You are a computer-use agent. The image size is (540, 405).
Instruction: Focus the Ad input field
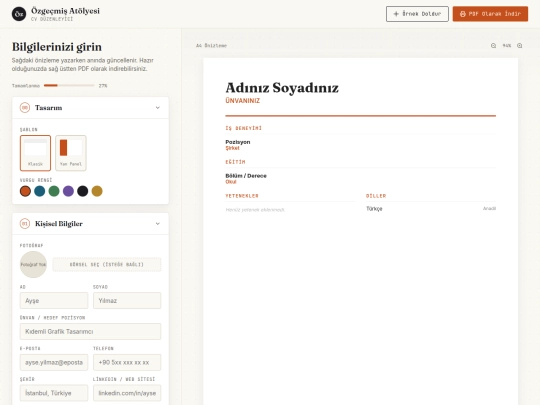[54, 301]
